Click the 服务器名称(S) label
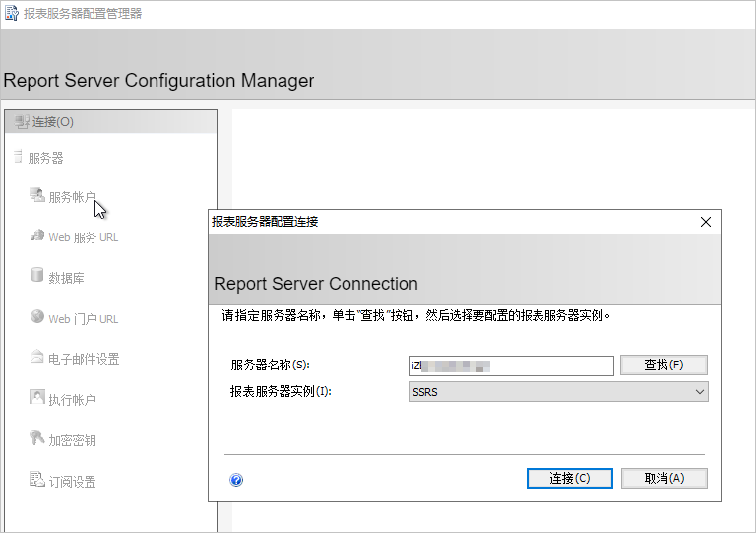The image size is (756, 533). tap(270, 365)
